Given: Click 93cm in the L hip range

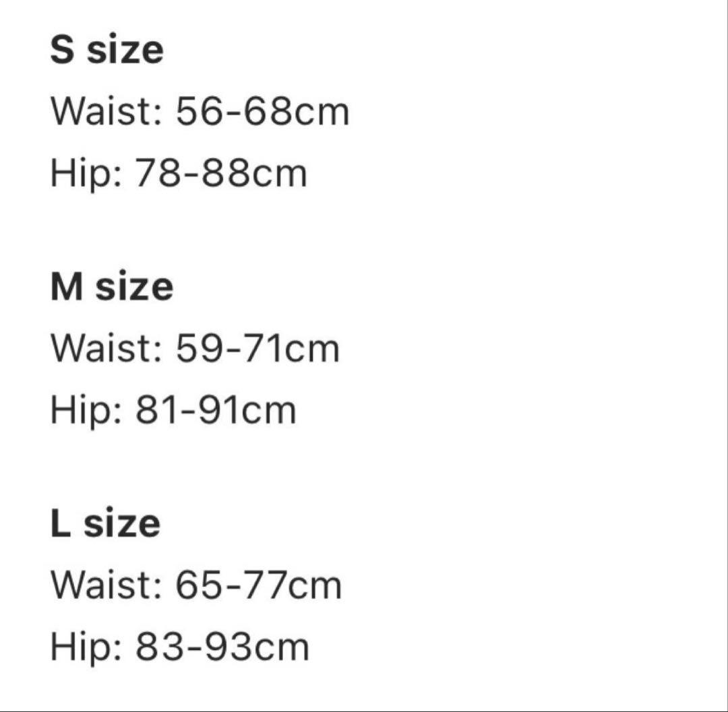Looking at the screenshot, I should pyautogui.click(x=248, y=647).
